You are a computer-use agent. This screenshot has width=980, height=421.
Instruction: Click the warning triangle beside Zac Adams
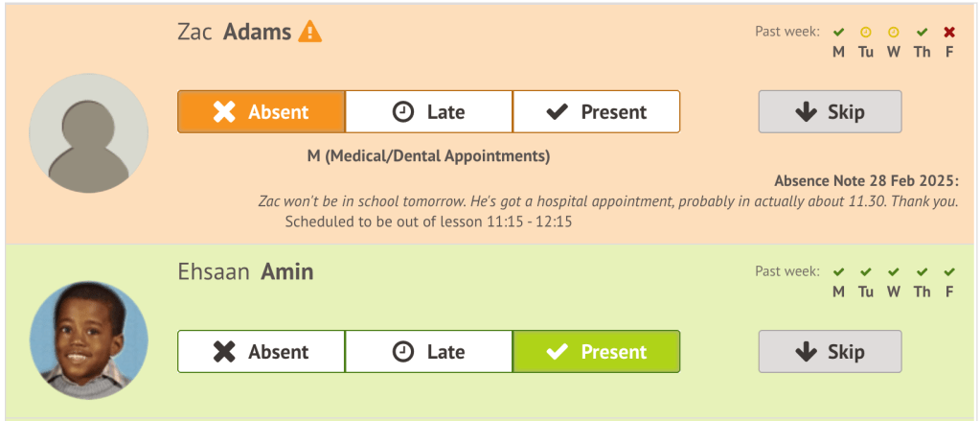coord(309,32)
